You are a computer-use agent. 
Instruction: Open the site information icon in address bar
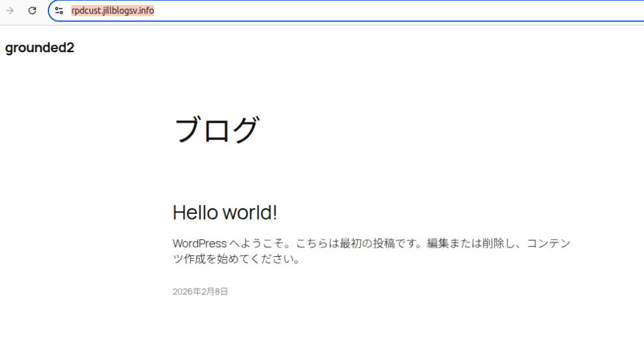point(59,11)
